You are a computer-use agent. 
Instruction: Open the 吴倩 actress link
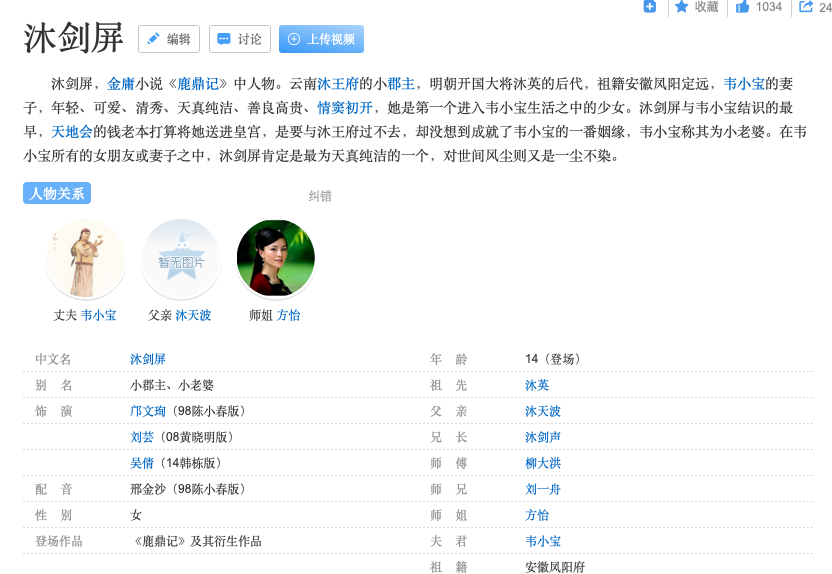click(x=142, y=463)
